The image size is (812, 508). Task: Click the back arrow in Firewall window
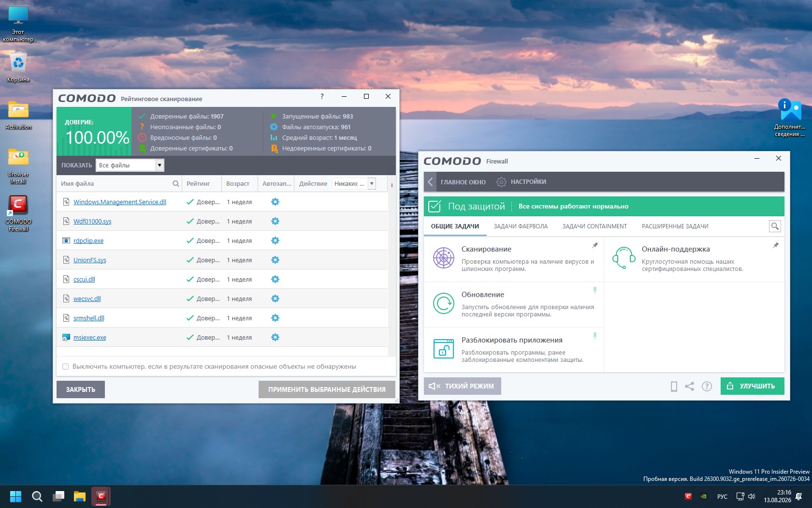pyautogui.click(x=430, y=182)
